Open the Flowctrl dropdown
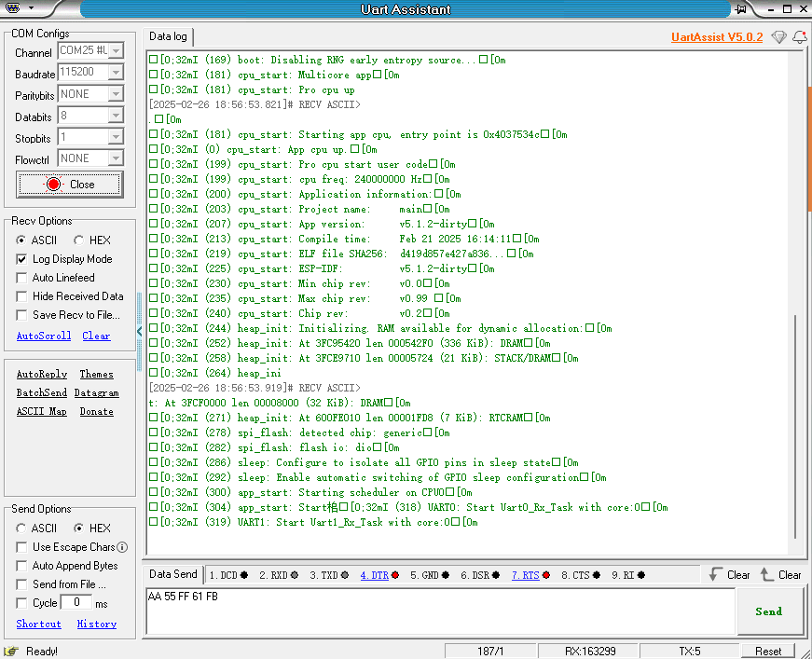The image size is (812, 659). 116,158
